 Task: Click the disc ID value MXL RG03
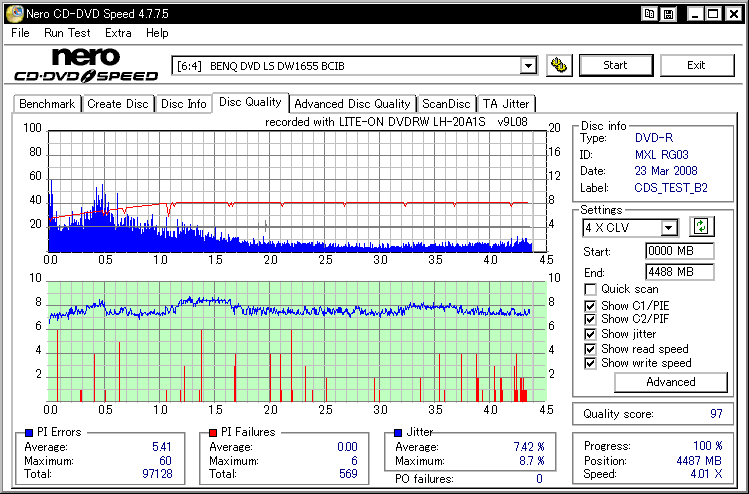pos(662,155)
